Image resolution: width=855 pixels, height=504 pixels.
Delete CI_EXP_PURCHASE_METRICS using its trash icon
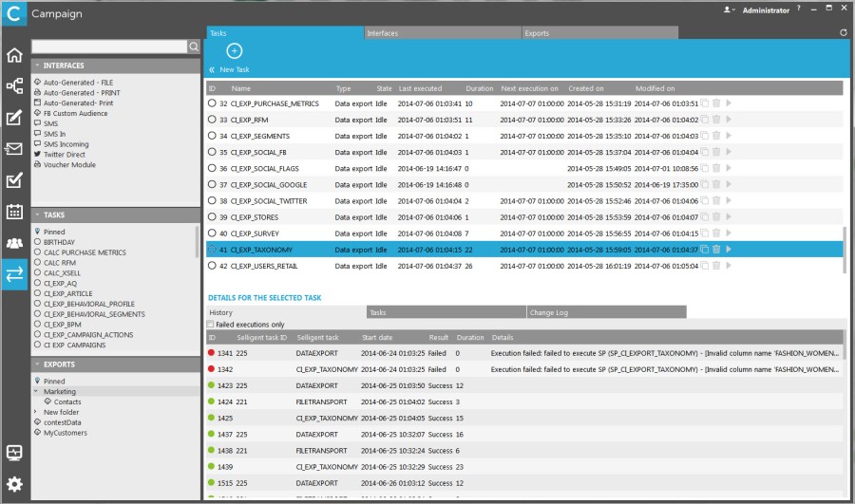[716, 103]
